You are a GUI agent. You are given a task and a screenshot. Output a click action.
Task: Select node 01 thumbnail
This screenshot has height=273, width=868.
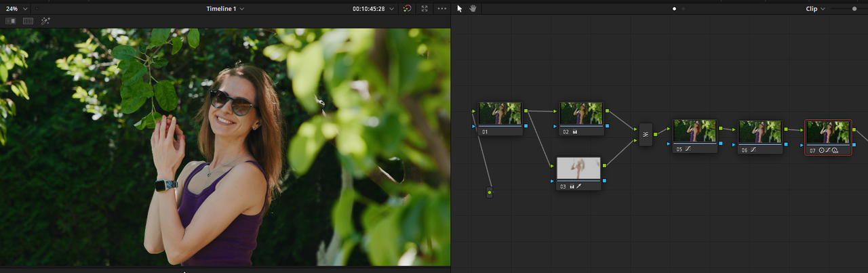click(x=500, y=113)
